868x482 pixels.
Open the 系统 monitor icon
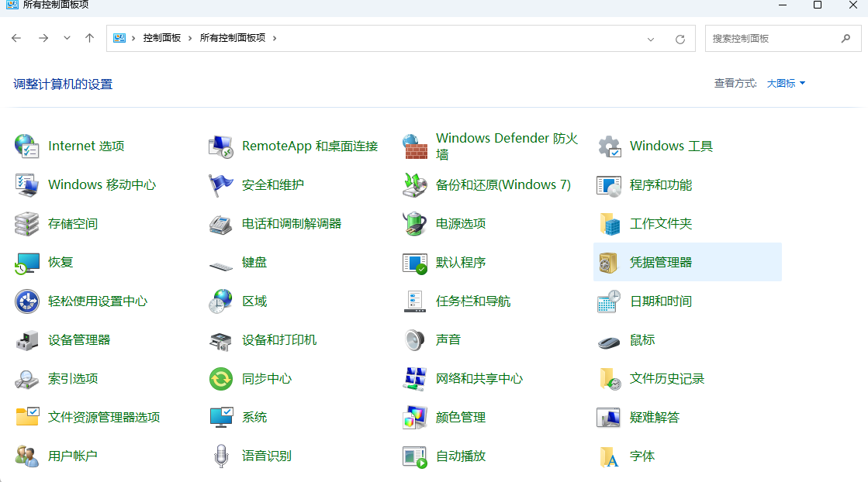[220, 418]
